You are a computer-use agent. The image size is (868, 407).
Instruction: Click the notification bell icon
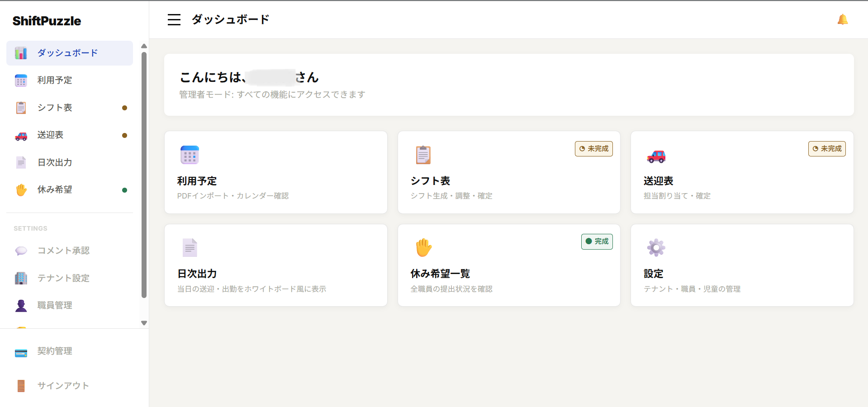tap(842, 19)
